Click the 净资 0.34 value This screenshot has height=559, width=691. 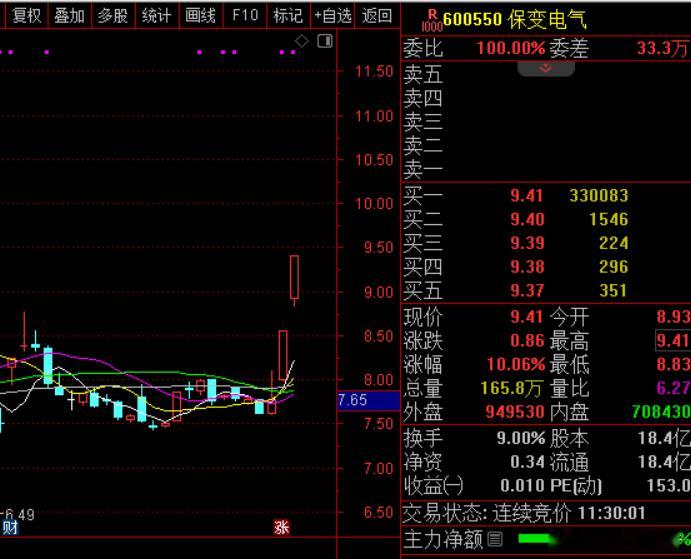(528, 462)
